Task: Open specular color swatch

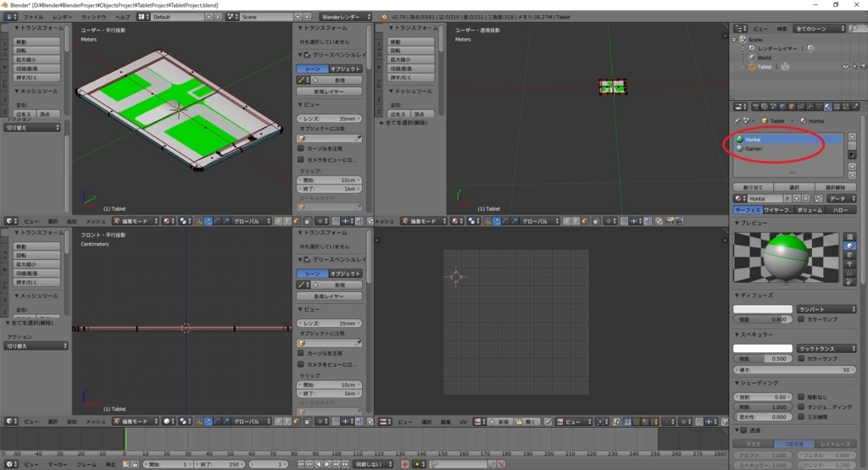Action: [x=763, y=348]
